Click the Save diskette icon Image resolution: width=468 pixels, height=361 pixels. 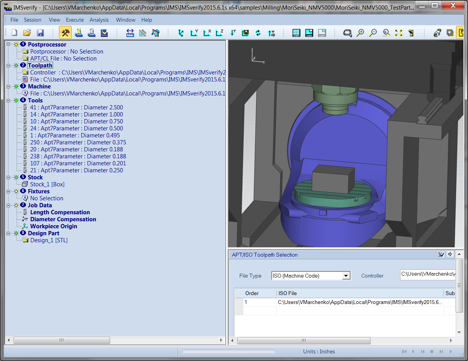coord(40,33)
